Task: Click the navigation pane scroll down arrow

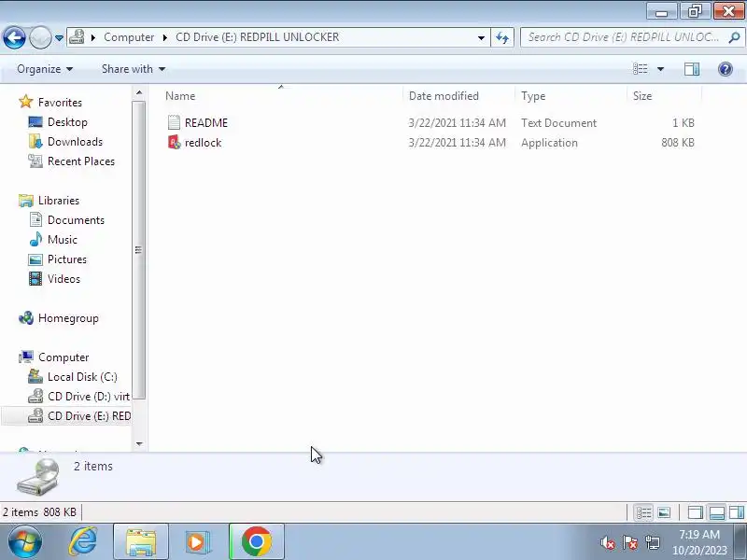Action: coord(139,444)
